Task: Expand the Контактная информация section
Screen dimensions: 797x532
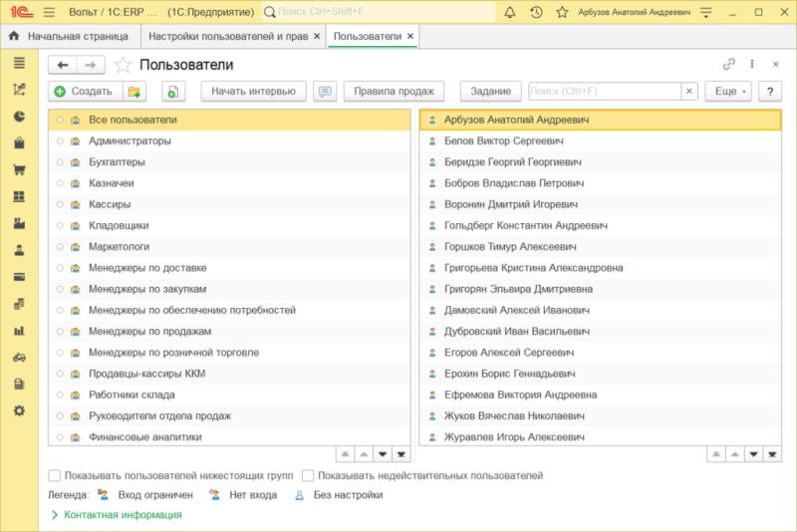Action: [116, 515]
